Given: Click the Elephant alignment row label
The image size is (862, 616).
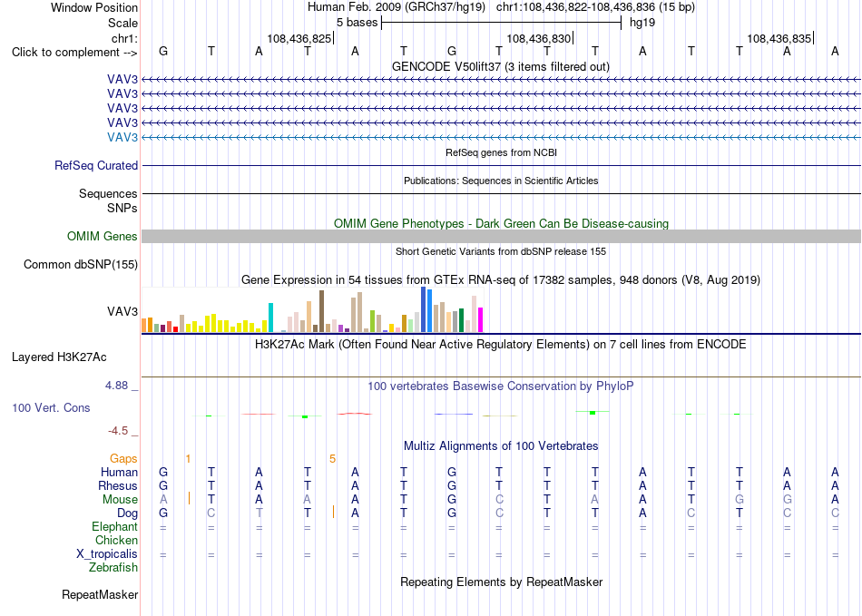Looking at the screenshot, I should pos(114,527).
